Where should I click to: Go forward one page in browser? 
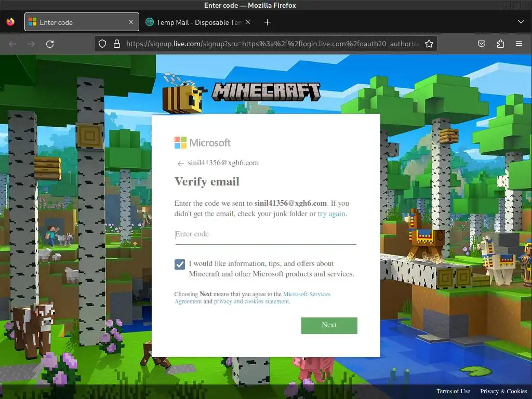tap(31, 44)
